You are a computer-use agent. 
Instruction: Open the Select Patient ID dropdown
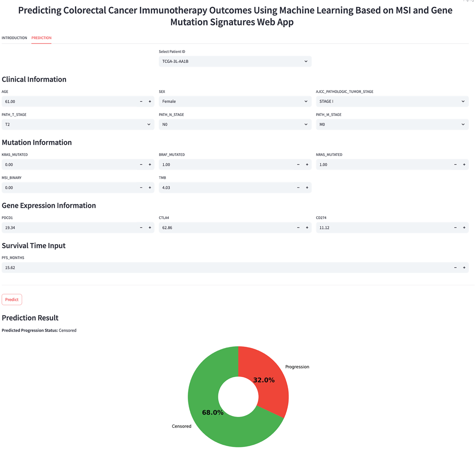coord(235,61)
